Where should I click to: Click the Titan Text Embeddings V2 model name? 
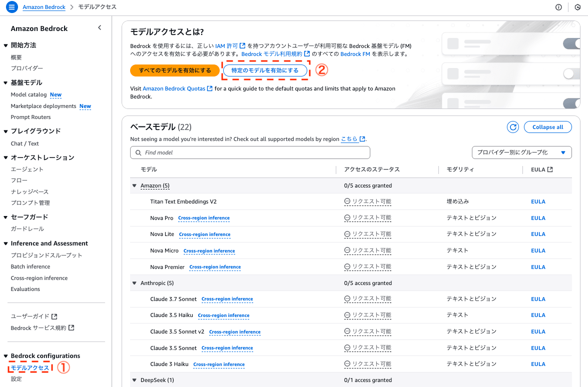pos(183,201)
